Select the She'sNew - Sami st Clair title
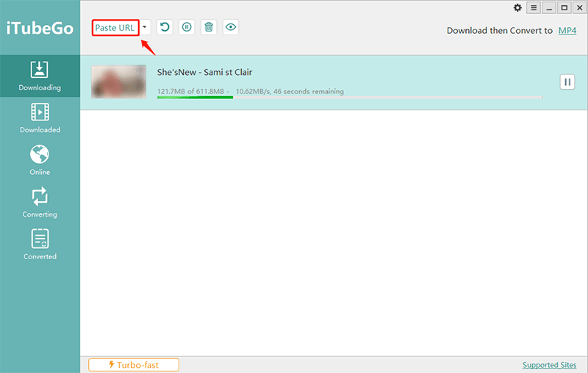 click(205, 72)
